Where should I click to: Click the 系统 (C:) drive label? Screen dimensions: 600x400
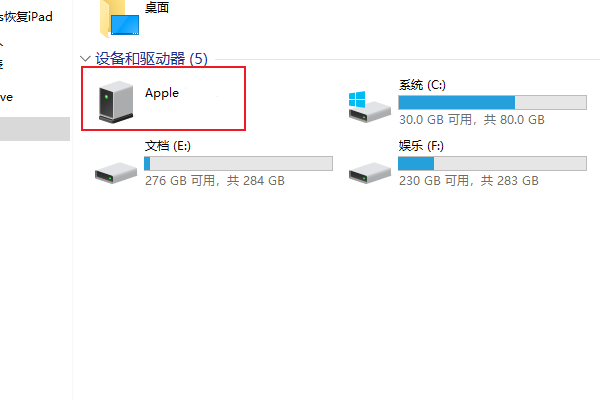[x=422, y=85]
